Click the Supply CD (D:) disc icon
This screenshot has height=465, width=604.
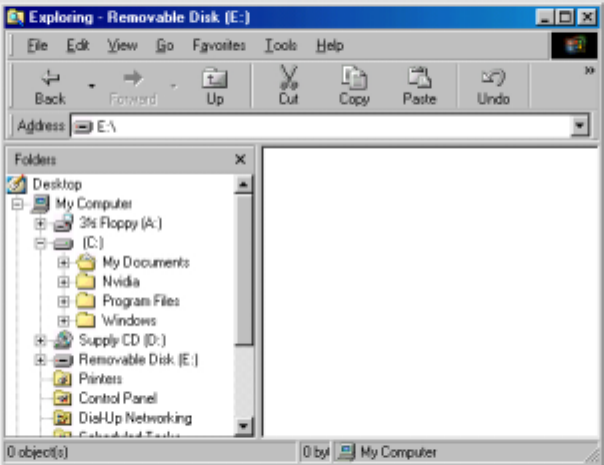63,340
